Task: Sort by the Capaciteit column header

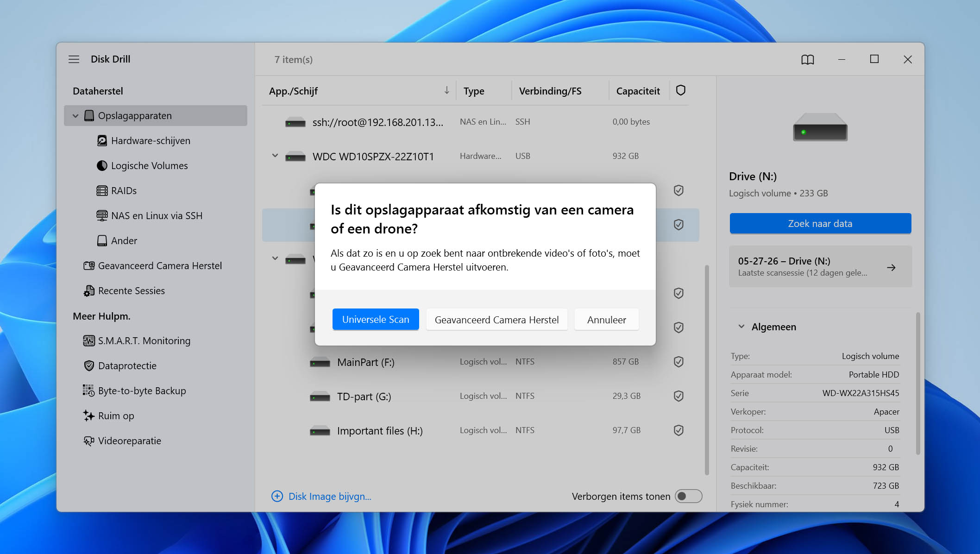Action: 638,91
